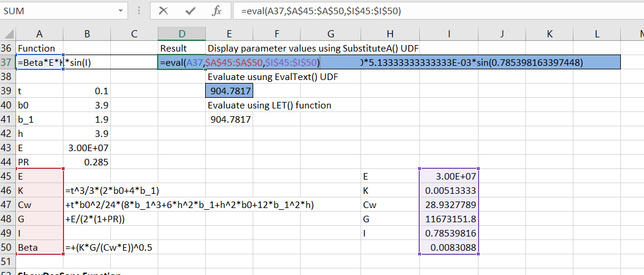Click the Cancel formula entry X icon
Screen dimensions: 644x275
pyautogui.click(x=164, y=11)
